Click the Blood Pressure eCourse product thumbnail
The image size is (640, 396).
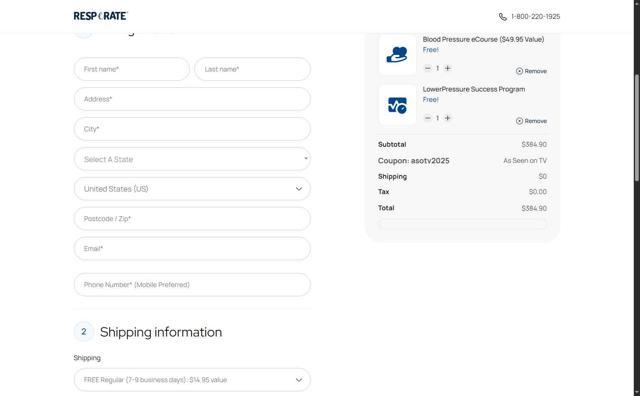point(397,55)
